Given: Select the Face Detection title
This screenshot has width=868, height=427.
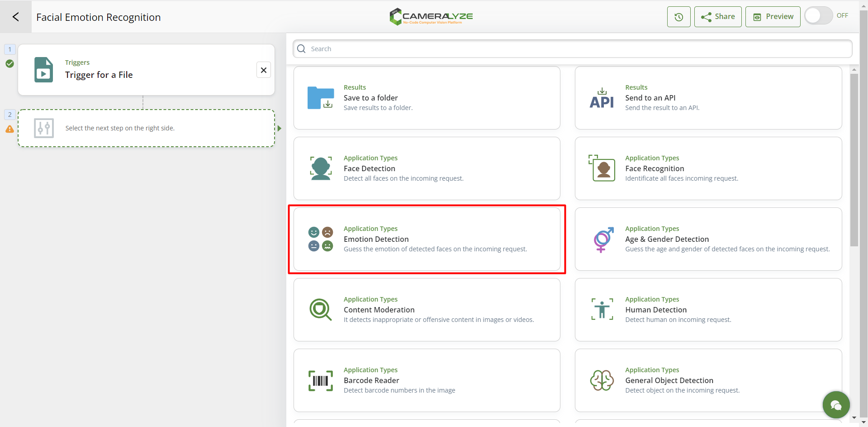Looking at the screenshot, I should coord(369,168).
